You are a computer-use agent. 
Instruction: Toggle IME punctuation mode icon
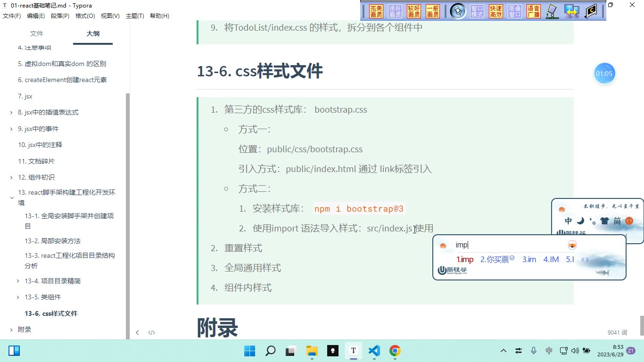593,221
